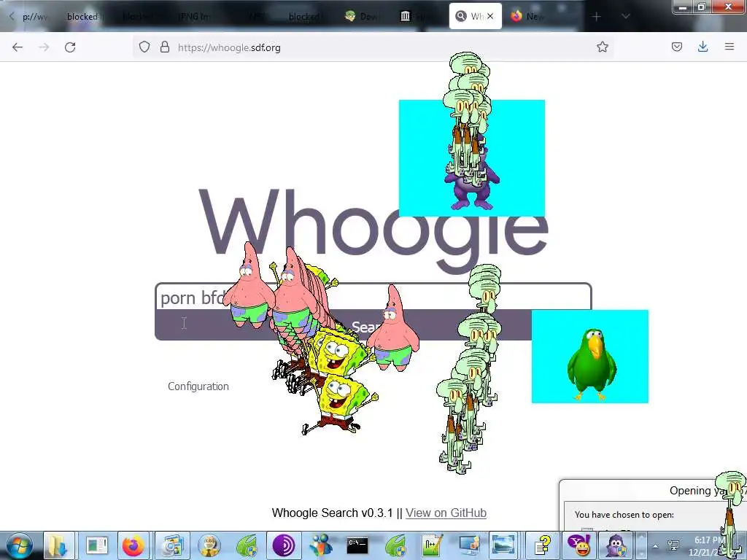
Task: Open the View on GitHub link
Action: [446, 513]
